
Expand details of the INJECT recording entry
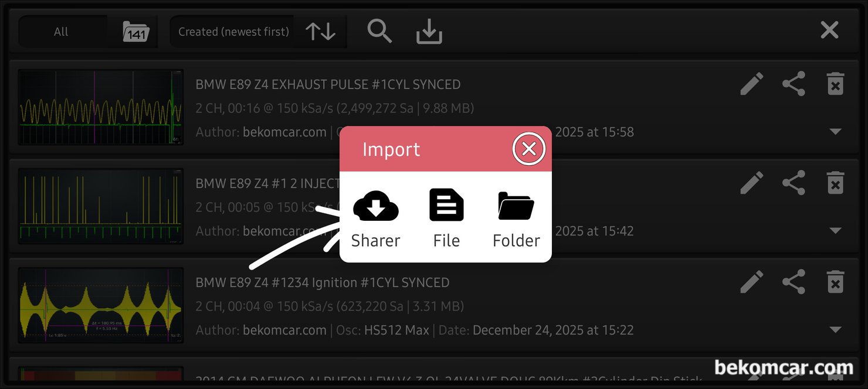[x=836, y=231]
